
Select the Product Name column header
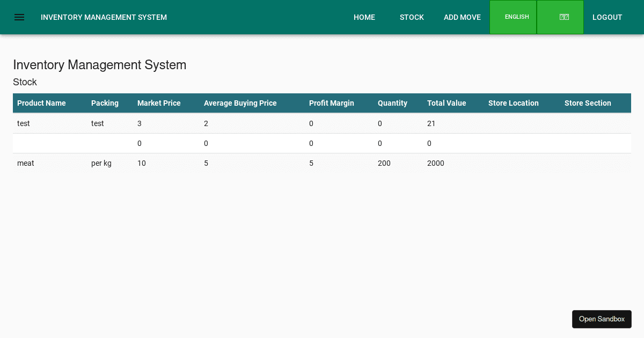tap(41, 103)
